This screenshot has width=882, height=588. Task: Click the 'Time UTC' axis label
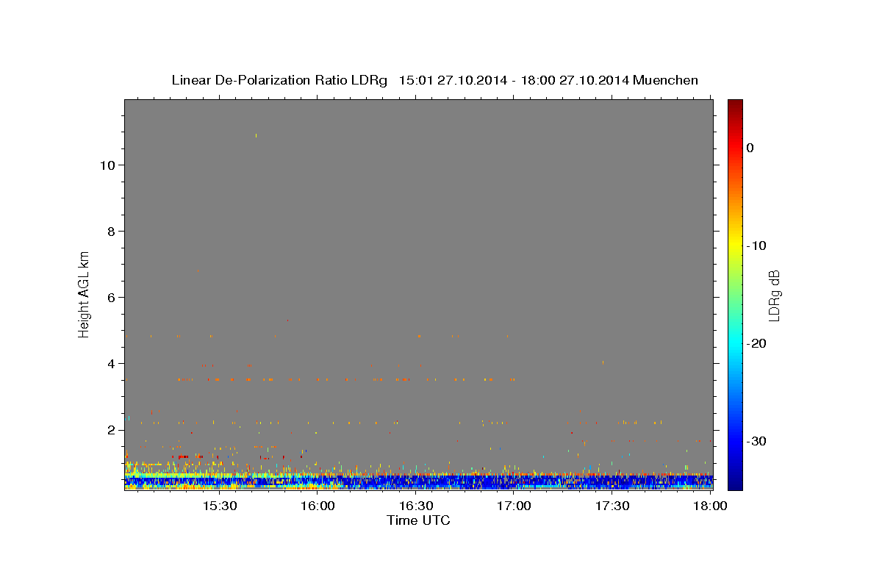coord(418,520)
